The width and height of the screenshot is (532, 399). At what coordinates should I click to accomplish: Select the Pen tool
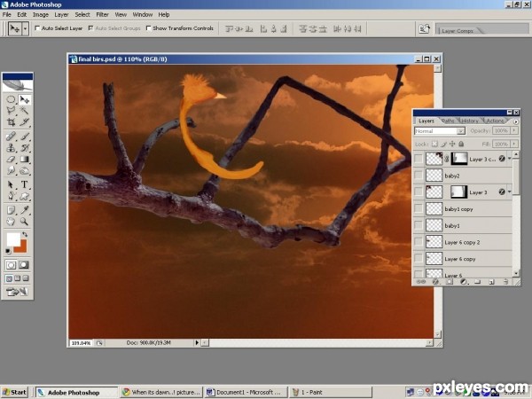(11, 196)
